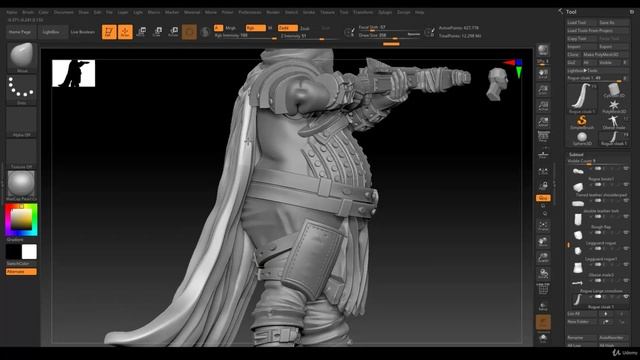Select the Scale transform tool
The height and width of the screenshot is (360, 640).
click(158, 32)
